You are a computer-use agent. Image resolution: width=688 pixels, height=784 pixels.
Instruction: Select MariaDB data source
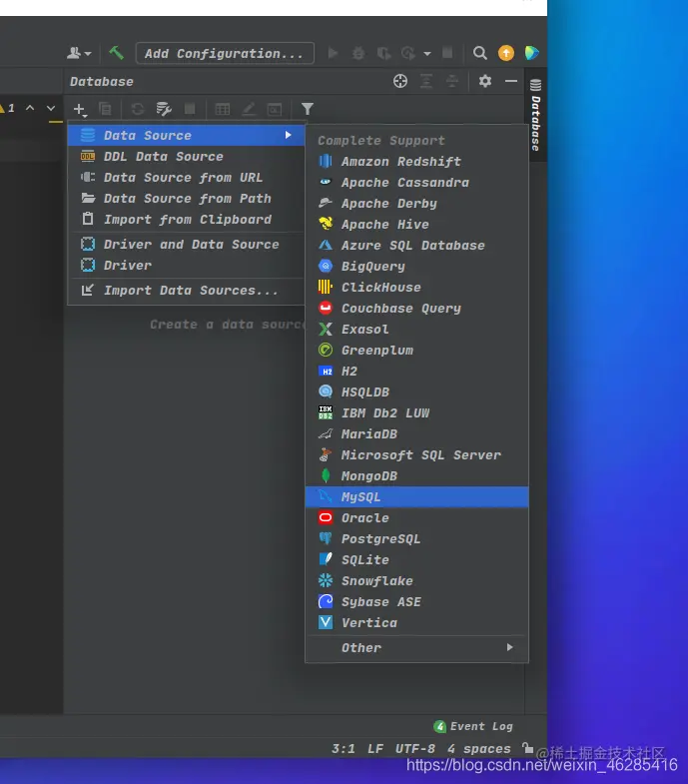(x=416, y=434)
